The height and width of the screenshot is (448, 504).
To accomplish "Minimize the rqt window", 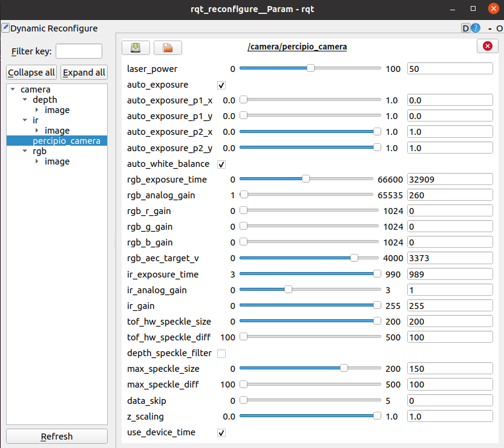I will pyautogui.click(x=453, y=8).
